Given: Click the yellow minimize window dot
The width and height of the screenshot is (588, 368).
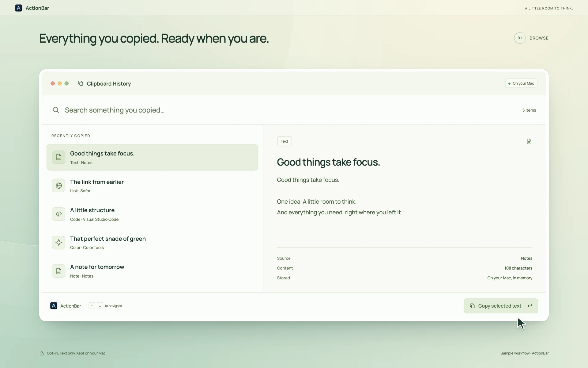Looking at the screenshot, I should click(x=60, y=83).
